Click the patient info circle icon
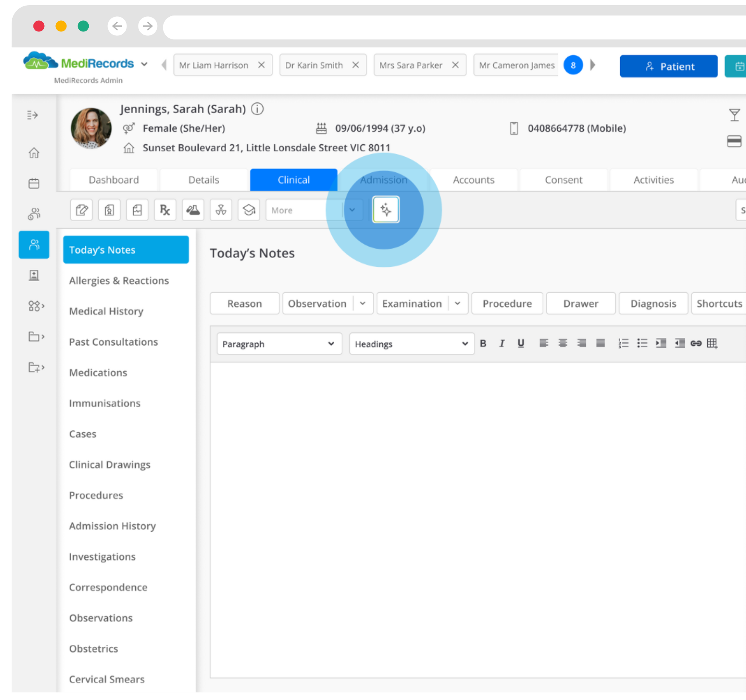 (x=257, y=109)
